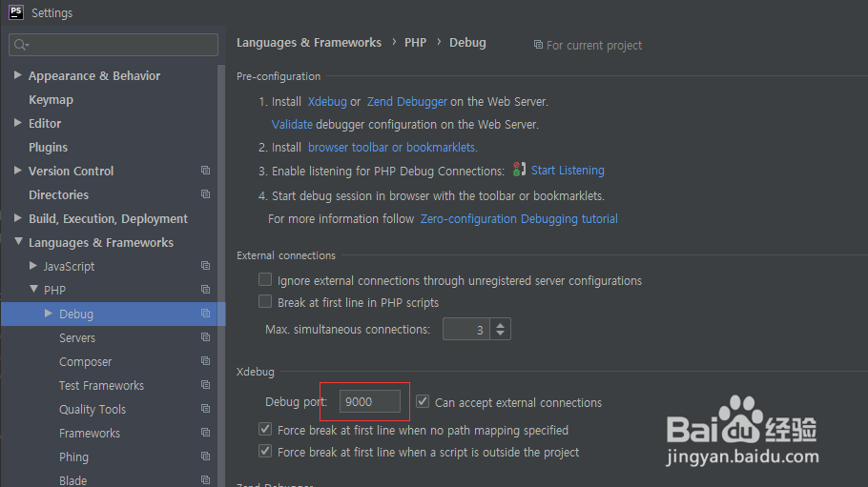Click Start Listening link
868x487 pixels.
coord(568,171)
